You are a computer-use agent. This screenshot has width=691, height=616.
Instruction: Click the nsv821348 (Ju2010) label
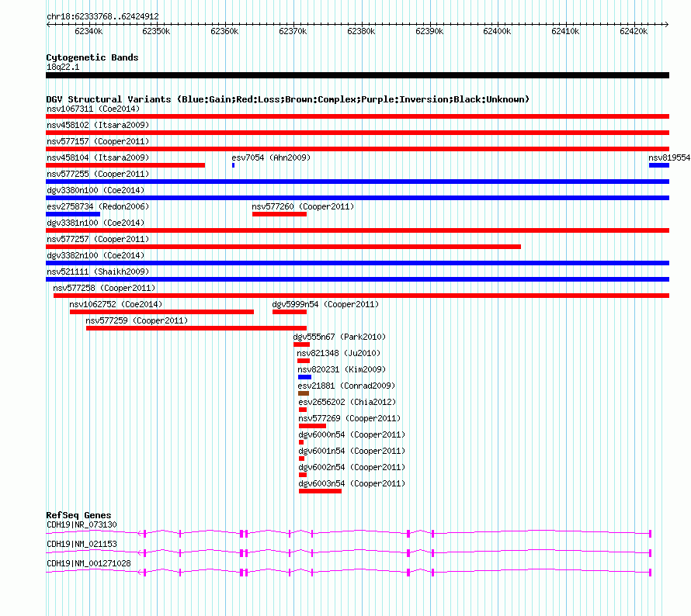click(x=339, y=353)
